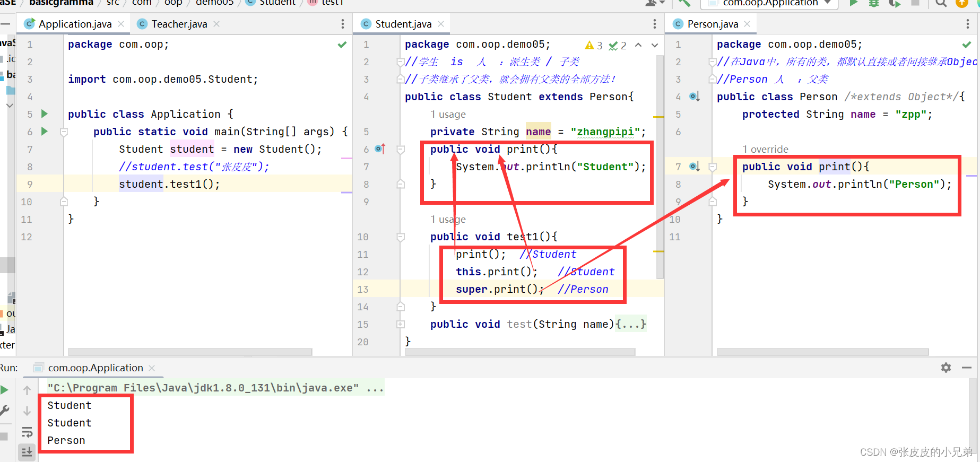Click the yellow warnings indicator in Student.java
The height and width of the screenshot is (462, 980).
(594, 46)
